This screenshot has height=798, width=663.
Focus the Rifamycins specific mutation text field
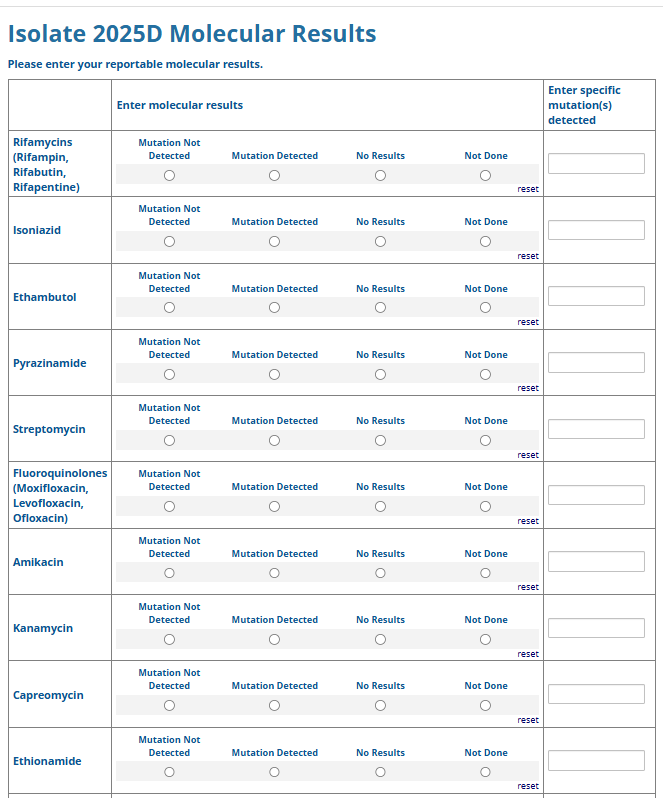click(596, 164)
